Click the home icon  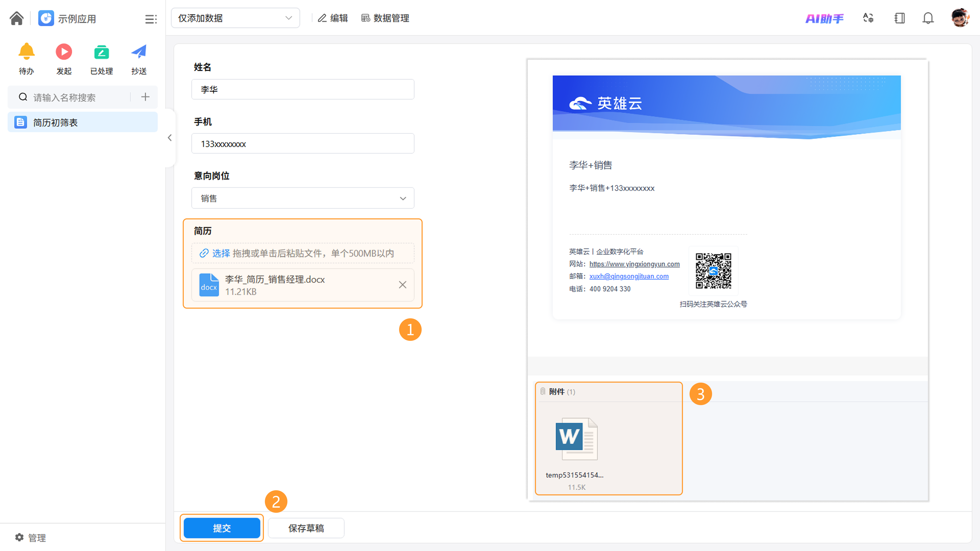pyautogui.click(x=16, y=18)
